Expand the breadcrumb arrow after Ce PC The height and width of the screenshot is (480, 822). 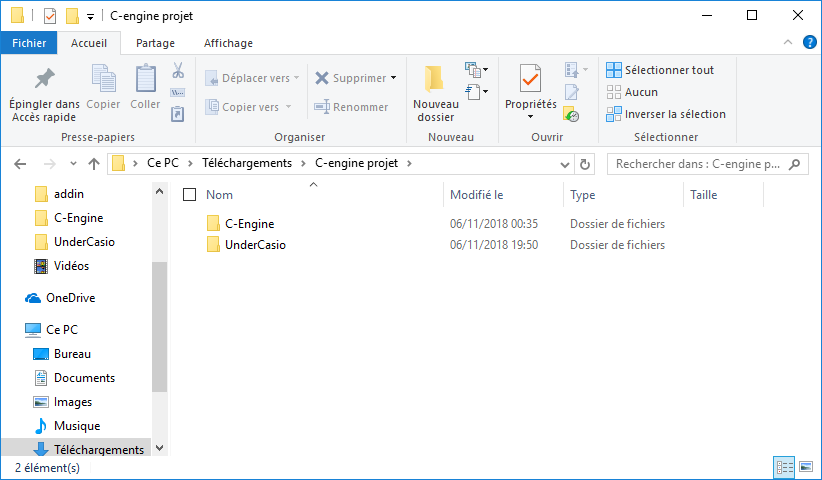190,163
